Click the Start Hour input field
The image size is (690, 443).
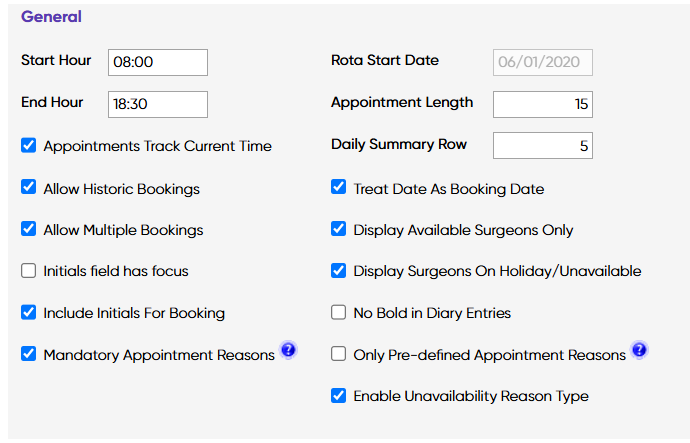coord(157,62)
